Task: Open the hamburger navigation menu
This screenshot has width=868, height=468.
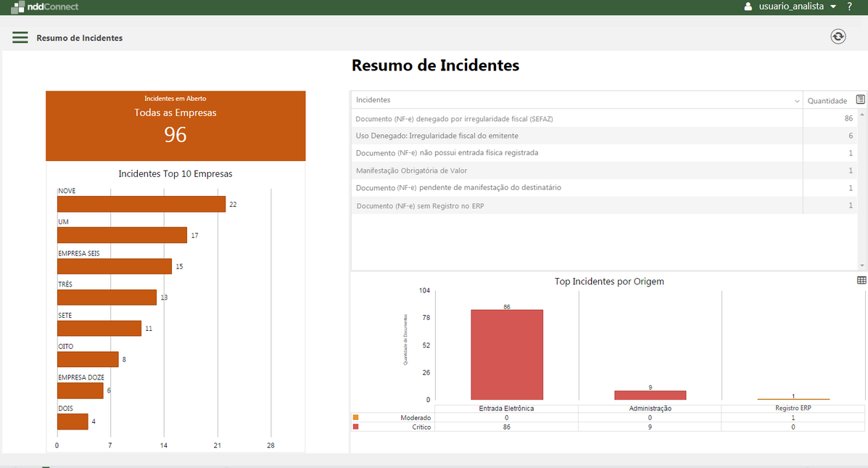Action: tap(20, 38)
